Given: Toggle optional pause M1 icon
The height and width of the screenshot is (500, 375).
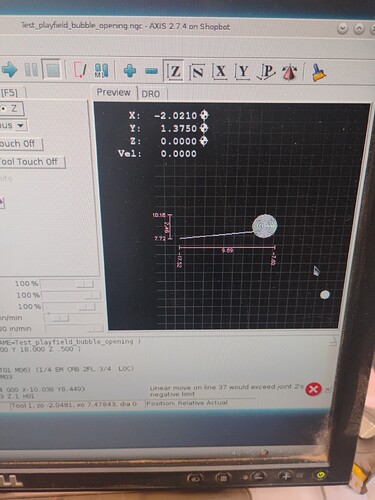Looking at the screenshot, I should (101, 71).
